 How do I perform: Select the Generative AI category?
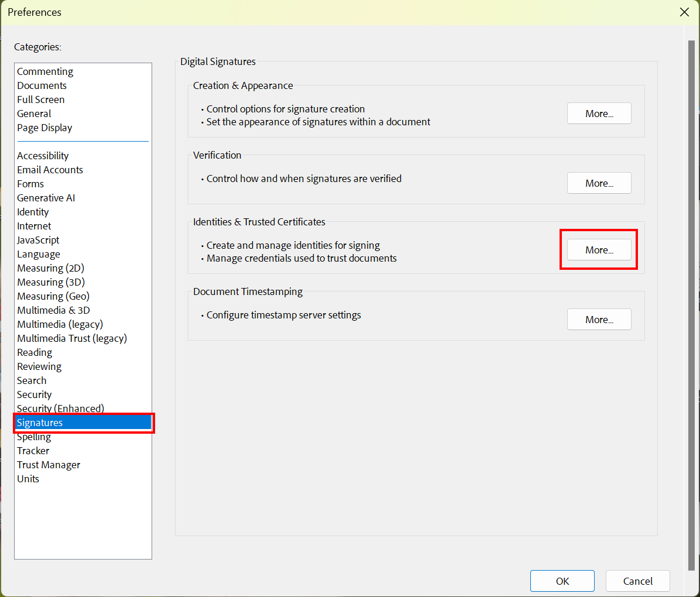[x=46, y=197]
